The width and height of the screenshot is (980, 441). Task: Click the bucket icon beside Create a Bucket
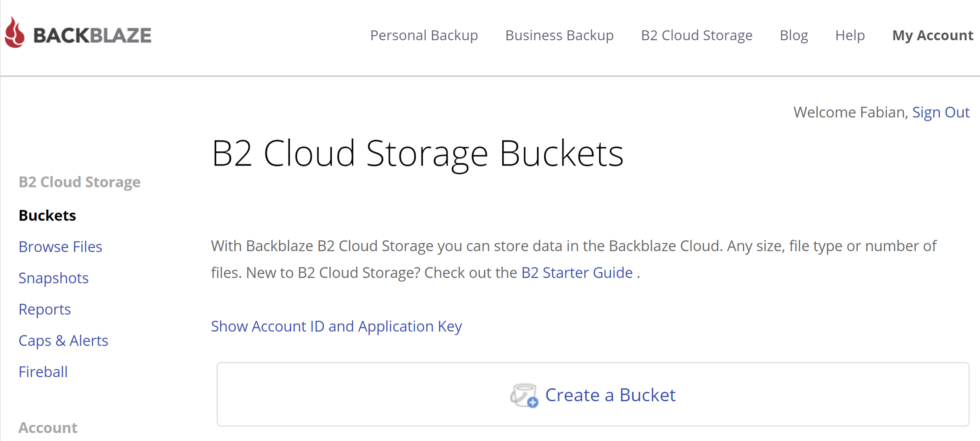[524, 395]
